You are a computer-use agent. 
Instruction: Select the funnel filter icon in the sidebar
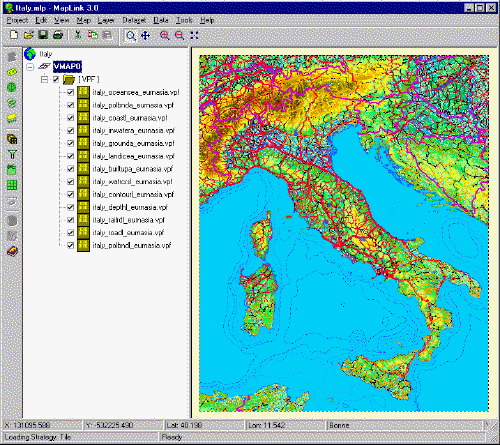click(x=12, y=154)
